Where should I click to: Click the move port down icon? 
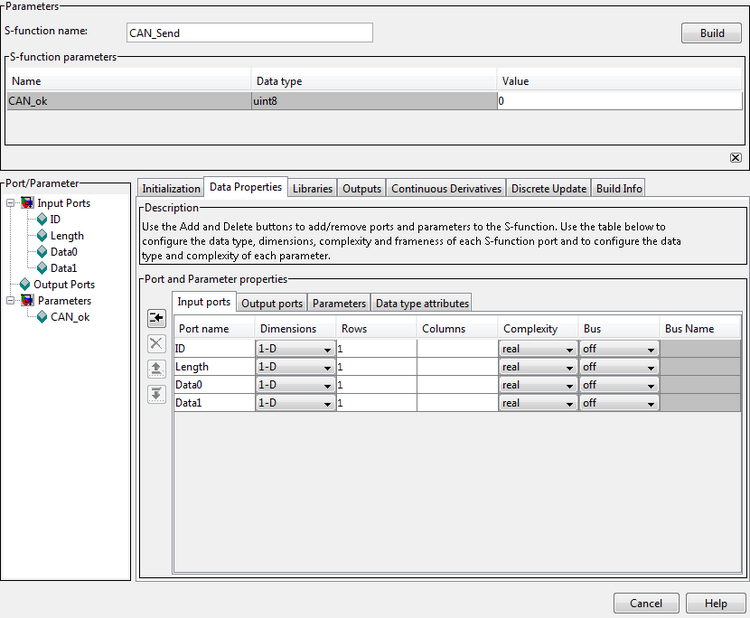156,393
